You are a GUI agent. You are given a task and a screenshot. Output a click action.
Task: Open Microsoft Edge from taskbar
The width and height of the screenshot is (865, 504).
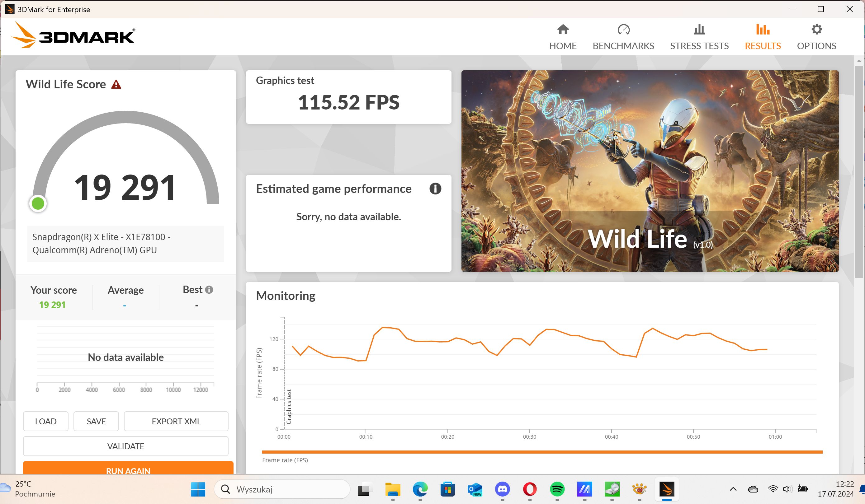pyautogui.click(x=420, y=489)
